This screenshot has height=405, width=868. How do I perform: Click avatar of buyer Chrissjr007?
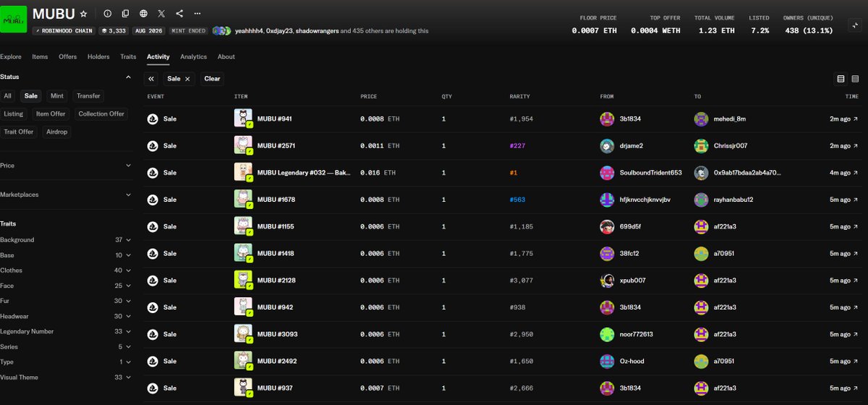point(700,145)
